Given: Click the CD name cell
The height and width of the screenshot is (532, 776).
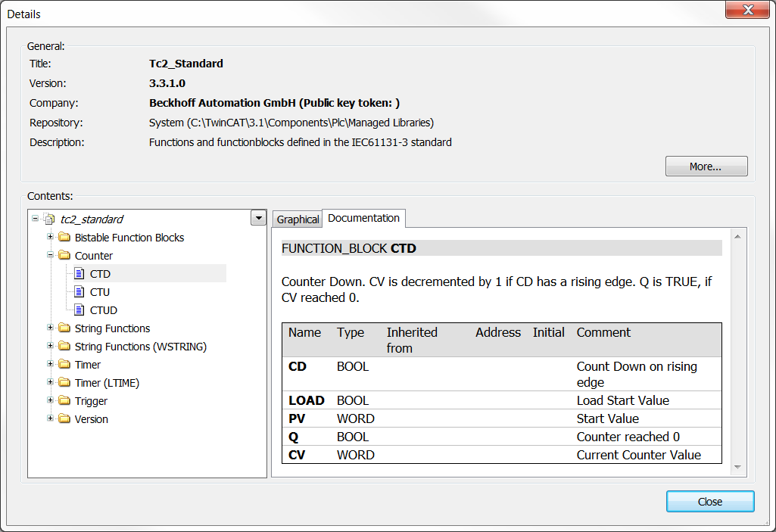Looking at the screenshot, I should [x=298, y=366].
